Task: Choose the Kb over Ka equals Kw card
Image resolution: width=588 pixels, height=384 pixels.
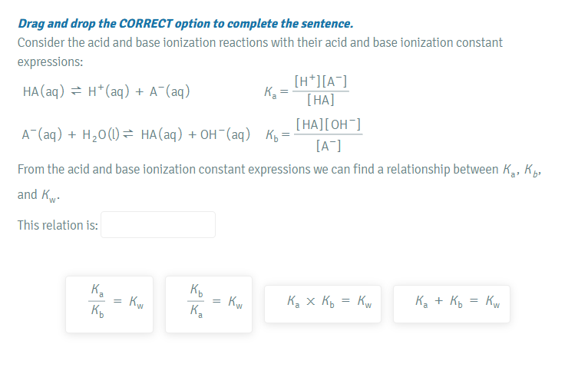Action: (x=209, y=304)
